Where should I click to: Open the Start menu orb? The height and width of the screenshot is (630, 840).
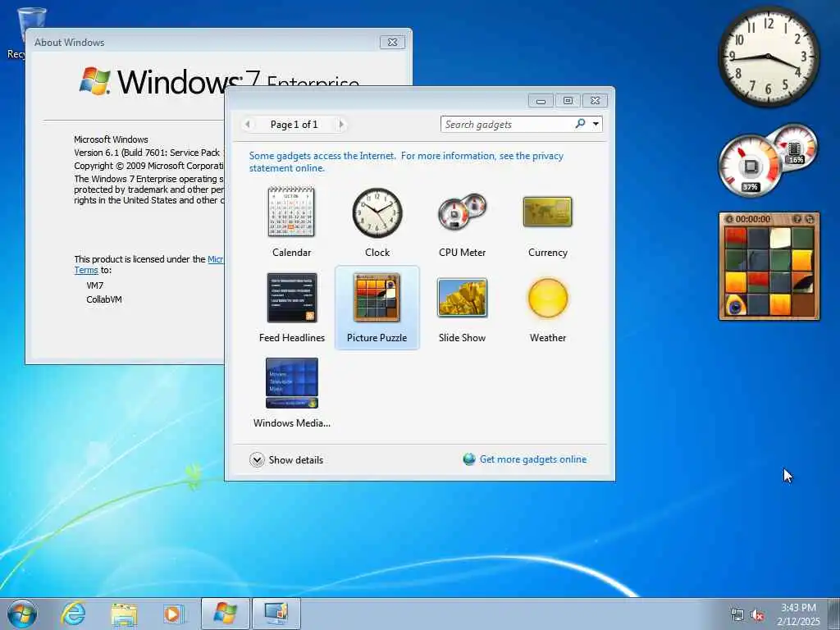click(22, 614)
